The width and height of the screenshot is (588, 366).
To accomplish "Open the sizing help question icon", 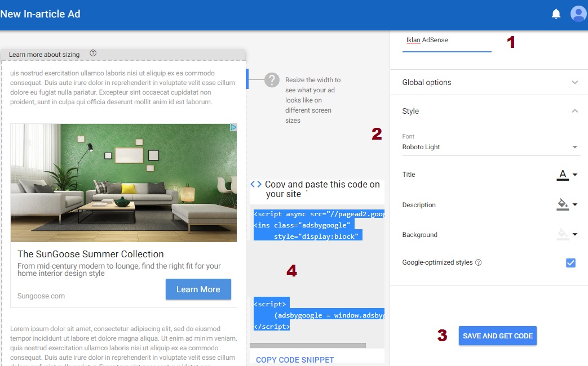I will tap(93, 53).
